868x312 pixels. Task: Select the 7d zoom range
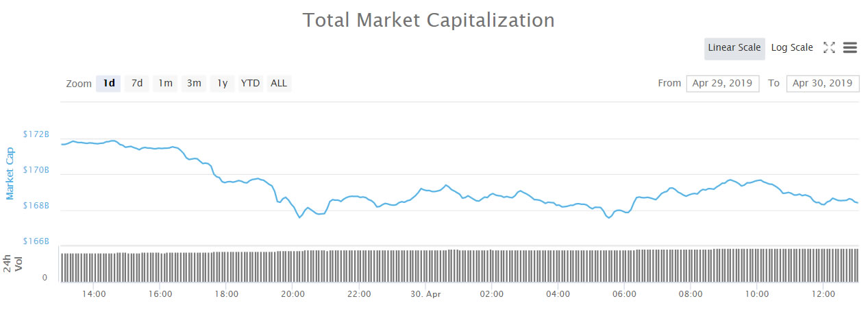137,84
